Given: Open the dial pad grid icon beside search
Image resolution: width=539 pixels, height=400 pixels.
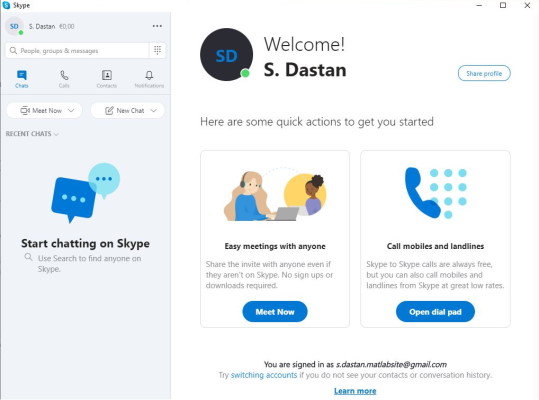Looking at the screenshot, I should pos(157,51).
